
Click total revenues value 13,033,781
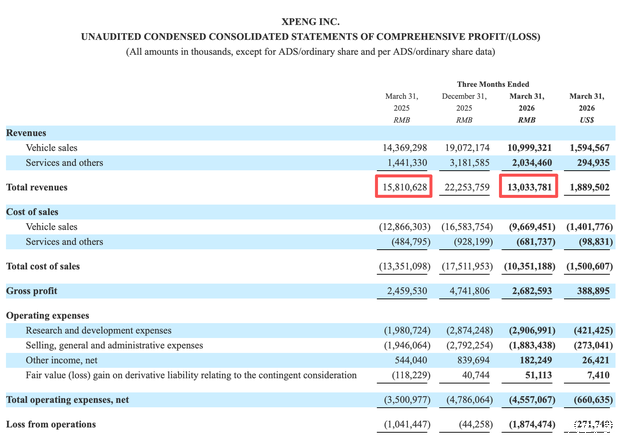[x=529, y=187]
